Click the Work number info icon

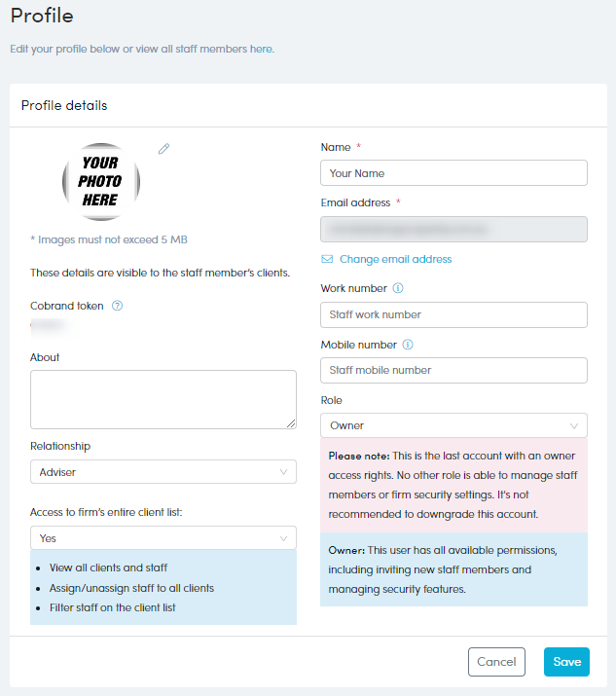click(398, 288)
